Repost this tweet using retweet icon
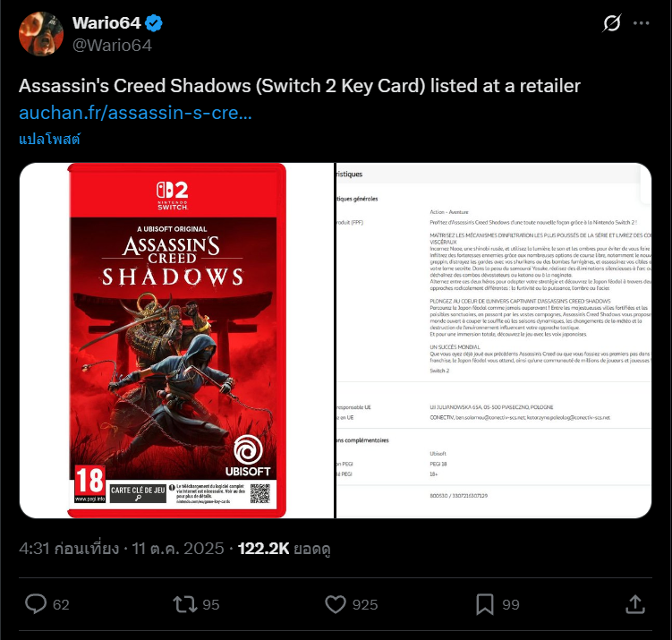Image resolution: width=672 pixels, height=640 pixels. pos(184,604)
